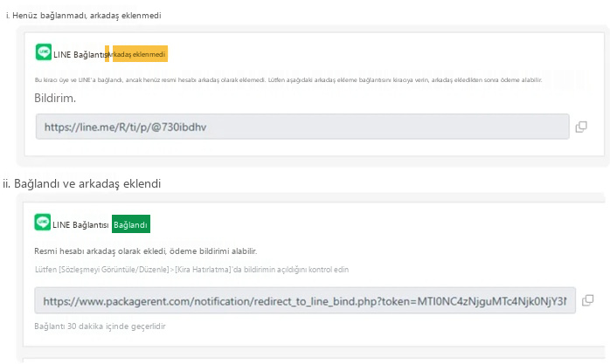Click the small description starting 'Bu kiracı üye'
This screenshot has width=610, height=364.
[x=288, y=80]
